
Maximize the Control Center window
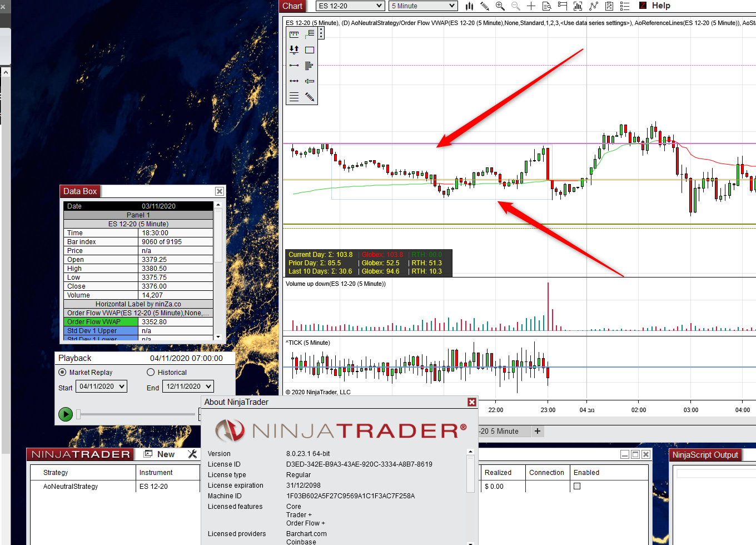pyautogui.click(x=635, y=454)
